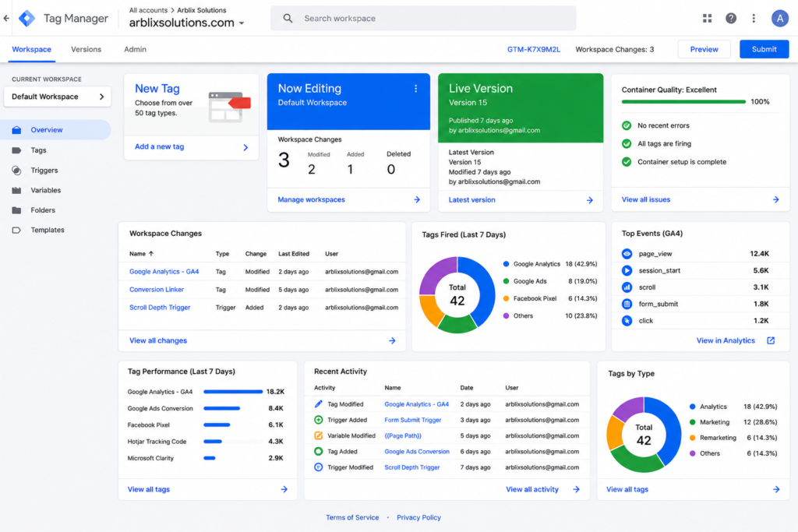Image resolution: width=798 pixels, height=532 pixels.
Task: Open the Now Editing card three-dot menu
Action: click(x=416, y=89)
